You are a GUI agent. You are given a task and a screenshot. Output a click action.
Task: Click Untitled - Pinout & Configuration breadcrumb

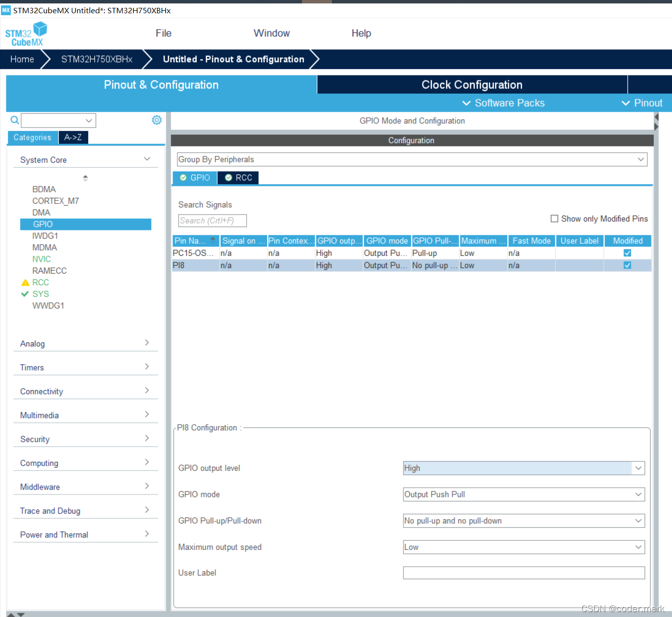tap(233, 59)
